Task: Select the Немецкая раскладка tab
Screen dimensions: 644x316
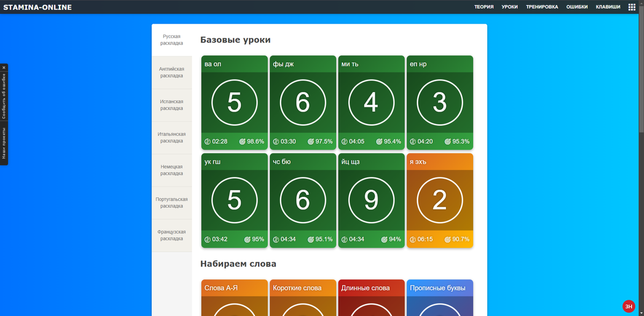Action: click(172, 170)
